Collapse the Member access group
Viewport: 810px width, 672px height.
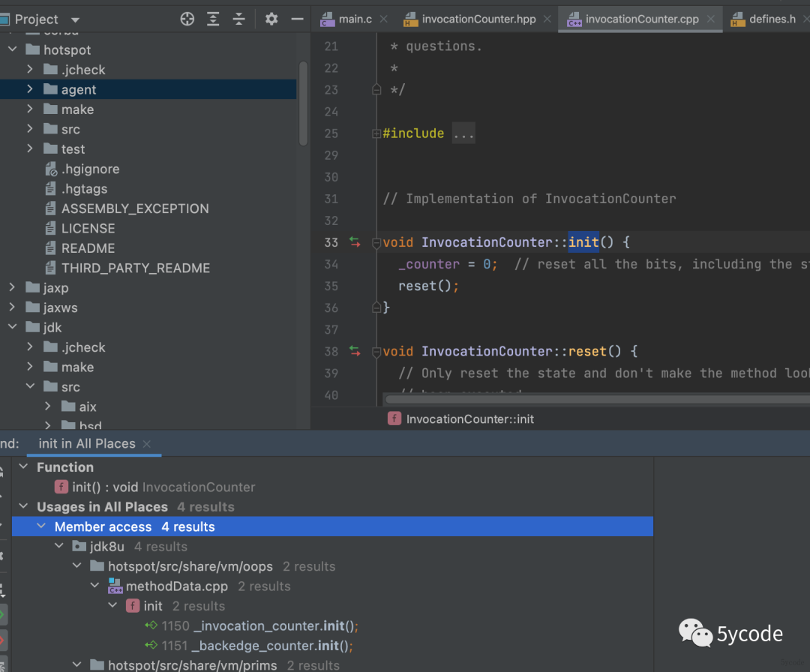pyautogui.click(x=41, y=526)
